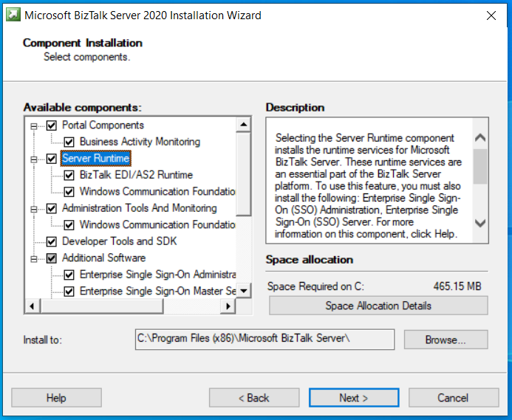Select the Server Runtime tree item
This screenshot has width=512, height=420.
point(95,158)
